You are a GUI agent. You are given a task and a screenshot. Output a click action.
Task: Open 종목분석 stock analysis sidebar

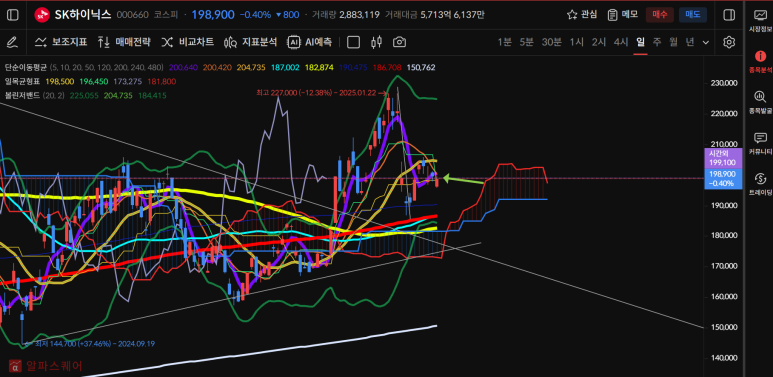click(761, 61)
